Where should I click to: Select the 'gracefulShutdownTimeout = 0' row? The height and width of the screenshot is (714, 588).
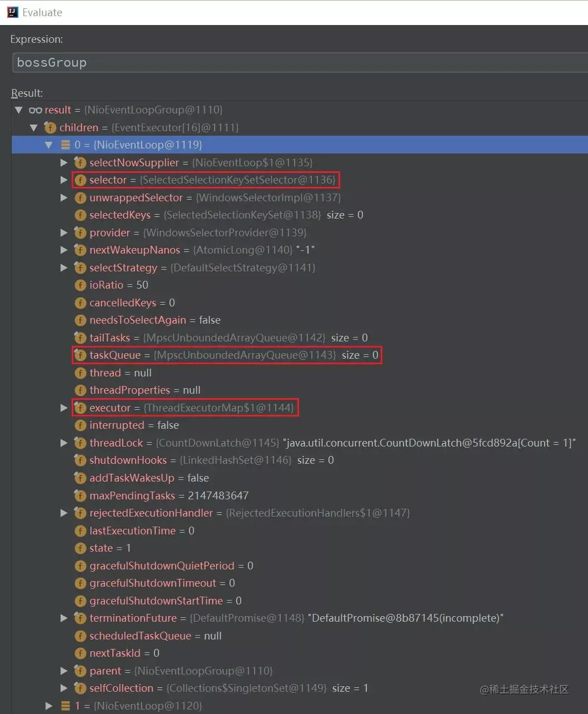coord(162,583)
